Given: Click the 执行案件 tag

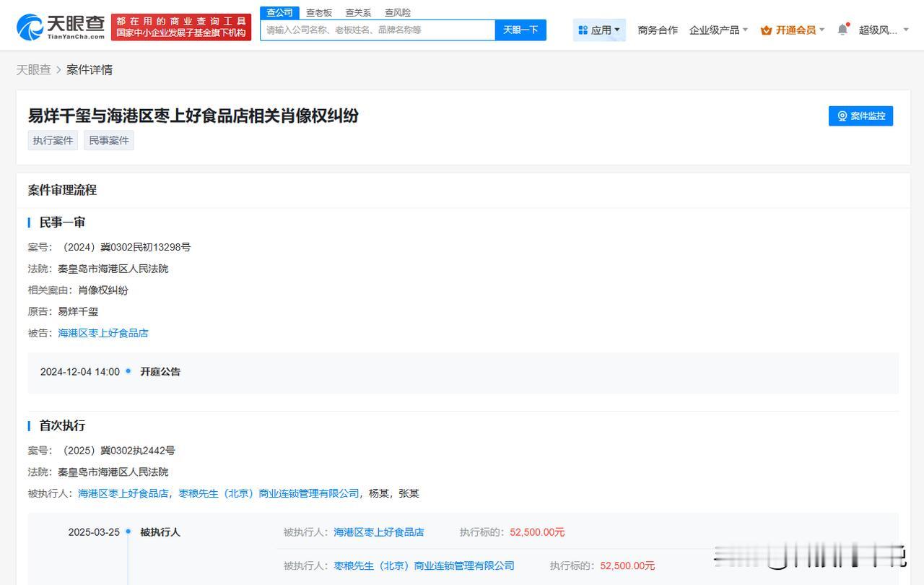Looking at the screenshot, I should pos(53,140).
